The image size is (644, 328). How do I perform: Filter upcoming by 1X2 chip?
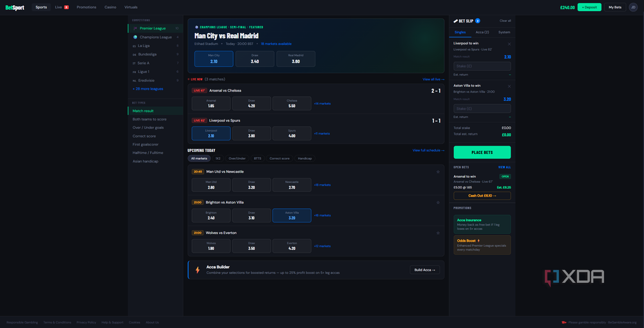(218, 159)
